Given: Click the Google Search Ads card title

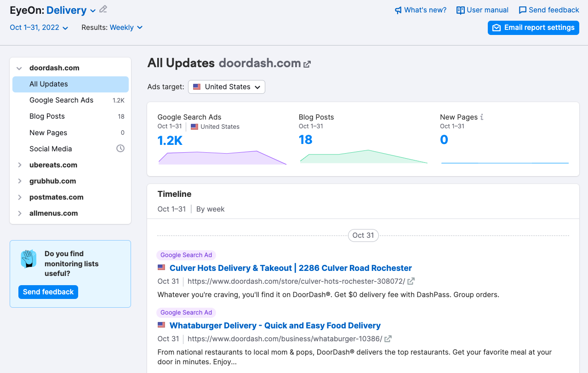Looking at the screenshot, I should 189,117.
